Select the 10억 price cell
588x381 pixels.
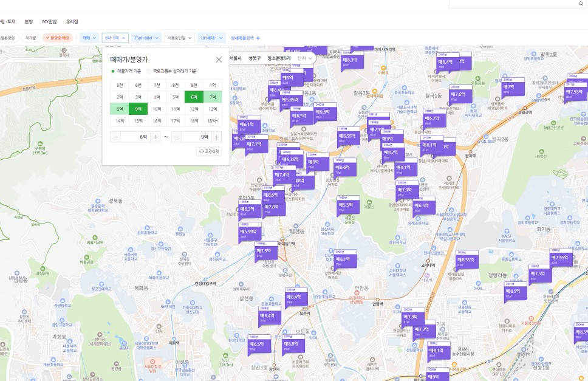tap(157, 109)
